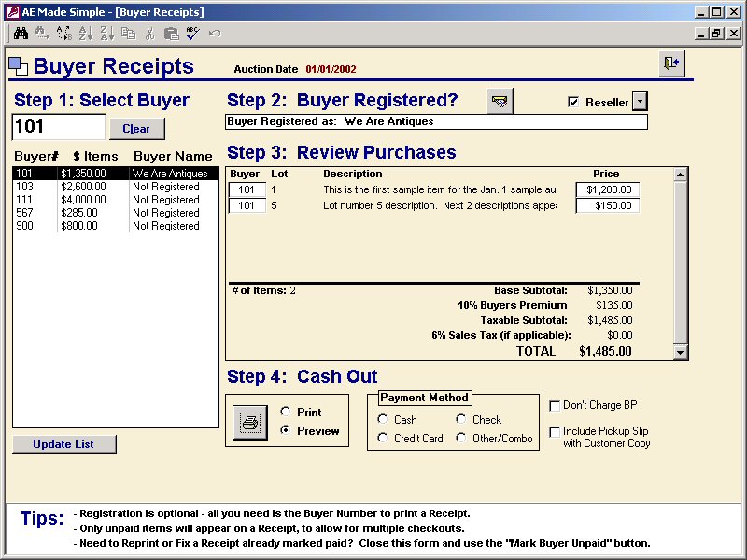
Task: Select the Preview radio option
Action: (x=286, y=430)
